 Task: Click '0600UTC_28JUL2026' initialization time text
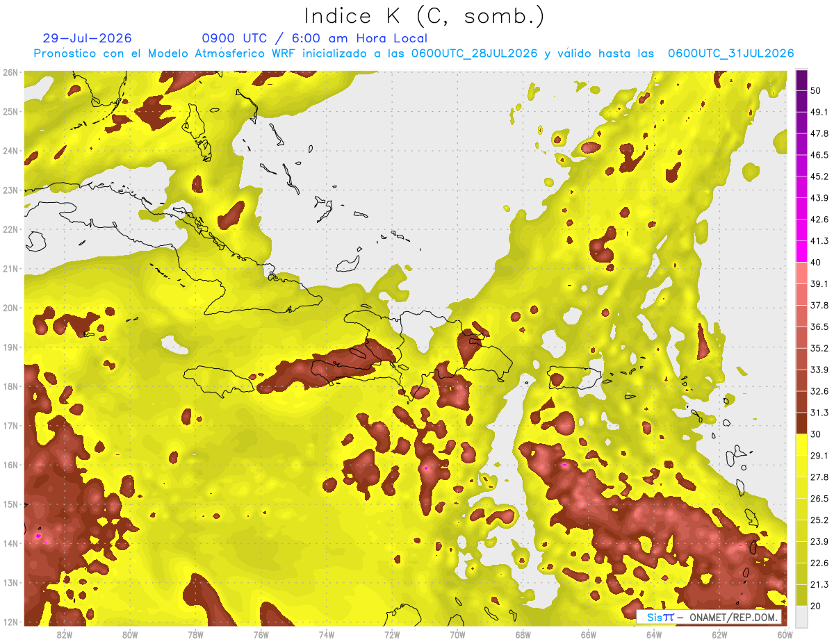pos(474,53)
